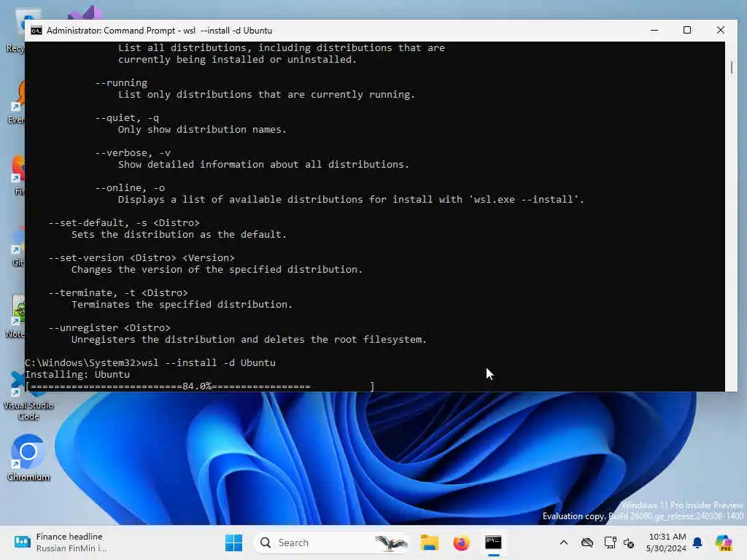
Task: Click the Recycle Bin desktop icon
Action: point(16,31)
